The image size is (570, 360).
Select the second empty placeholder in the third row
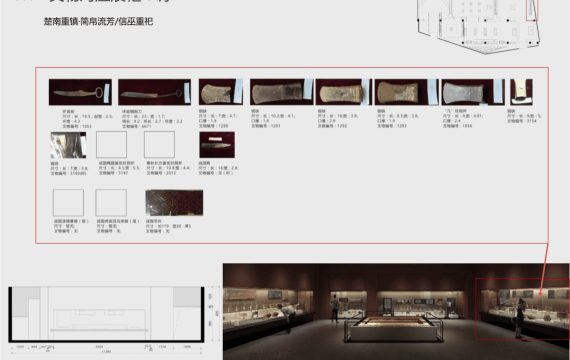coord(111,203)
